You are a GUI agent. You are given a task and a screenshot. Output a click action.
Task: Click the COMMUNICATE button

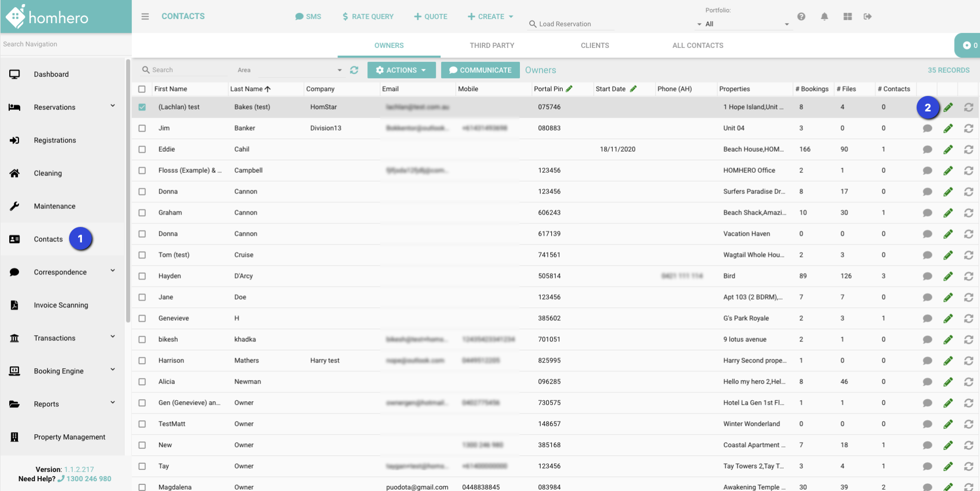click(x=480, y=70)
